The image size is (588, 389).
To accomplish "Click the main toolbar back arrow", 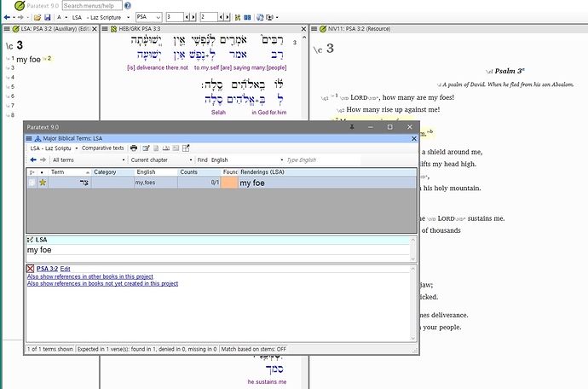I will 7,17.
